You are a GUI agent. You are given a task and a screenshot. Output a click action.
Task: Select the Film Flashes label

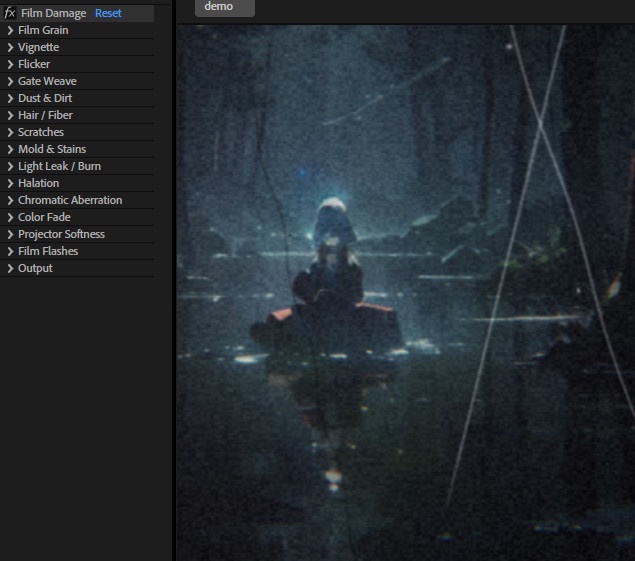(48, 252)
